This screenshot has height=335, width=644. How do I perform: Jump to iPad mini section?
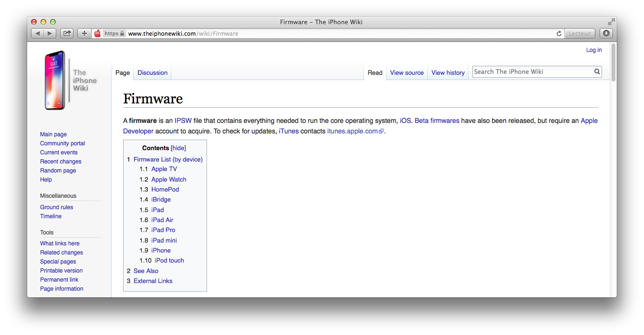pos(164,241)
